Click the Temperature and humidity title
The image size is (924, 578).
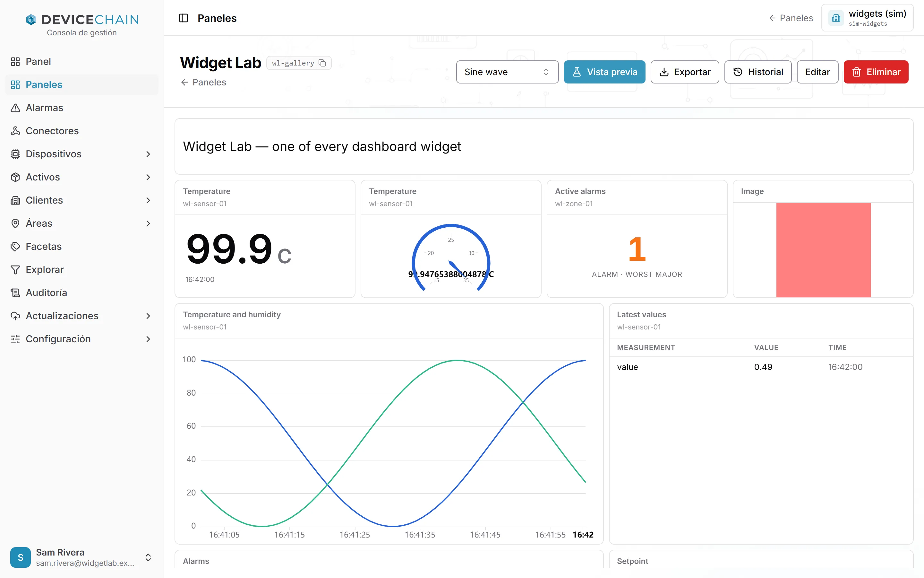[232, 314]
